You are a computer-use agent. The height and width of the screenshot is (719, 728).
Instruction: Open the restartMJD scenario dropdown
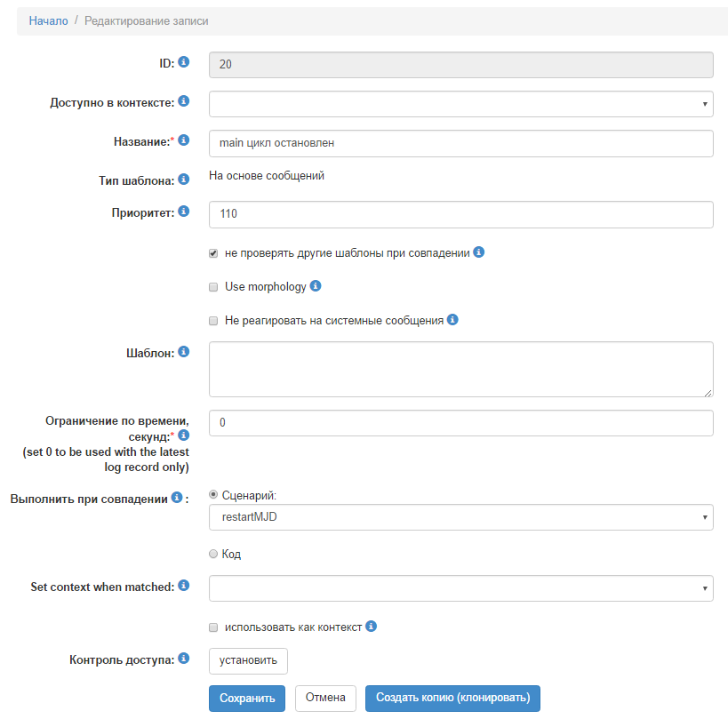pyautogui.click(x=460, y=517)
